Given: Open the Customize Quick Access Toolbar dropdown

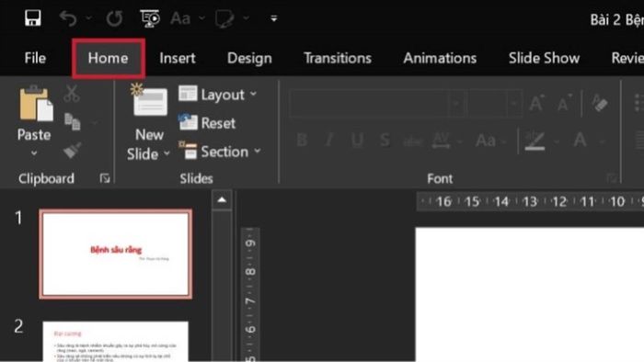Looking at the screenshot, I should click(273, 18).
